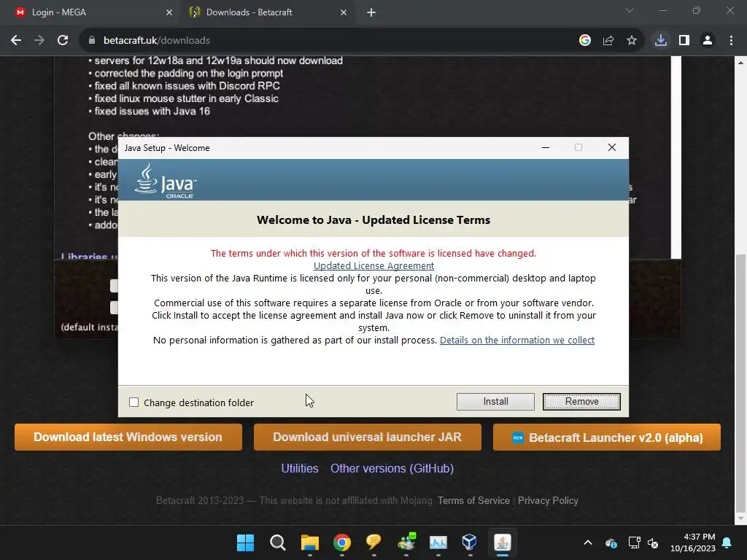Viewport: 747px width, 560px height.
Task: Close the Login - MEGA tab
Action: pyautogui.click(x=169, y=12)
